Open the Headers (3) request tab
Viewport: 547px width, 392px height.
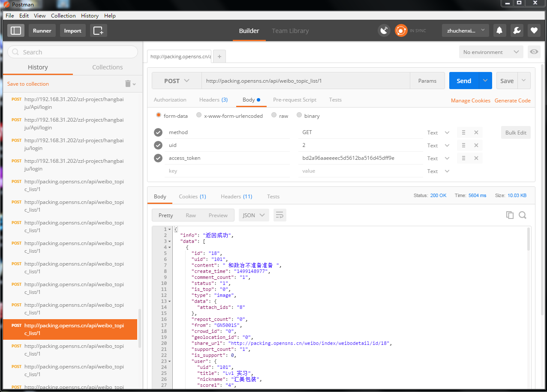pyautogui.click(x=213, y=100)
